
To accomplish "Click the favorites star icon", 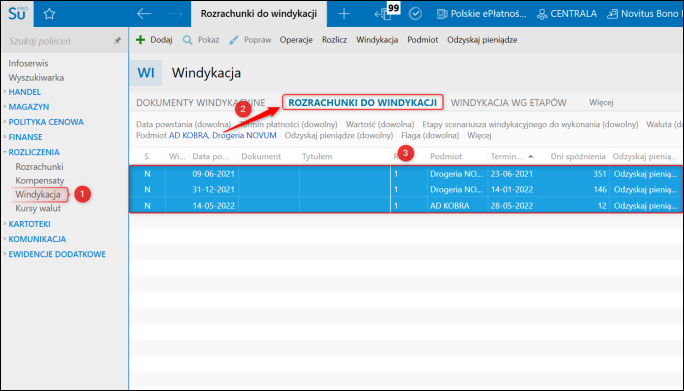I will 49,14.
